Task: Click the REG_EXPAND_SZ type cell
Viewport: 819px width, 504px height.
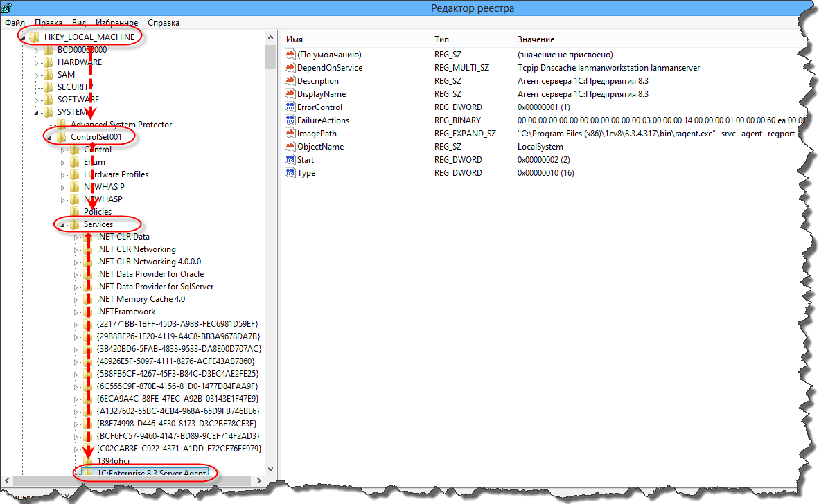Action: tap(465, 133)
